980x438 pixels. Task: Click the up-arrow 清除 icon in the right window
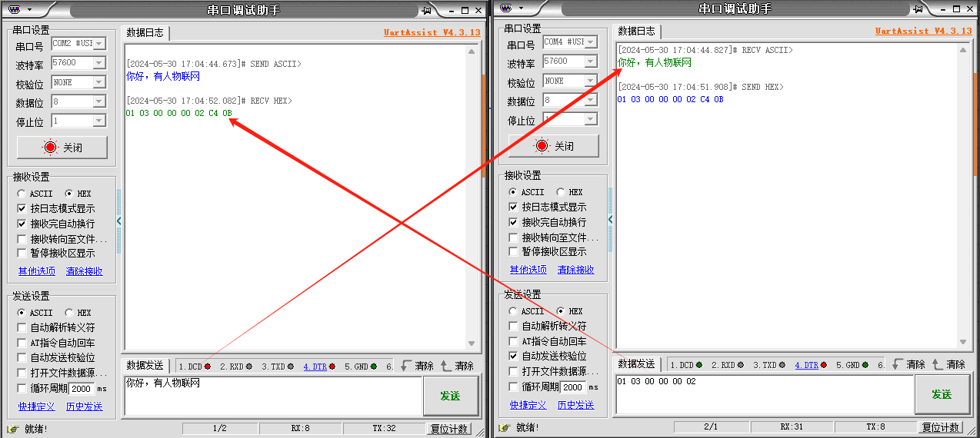[x=937, y=365]
